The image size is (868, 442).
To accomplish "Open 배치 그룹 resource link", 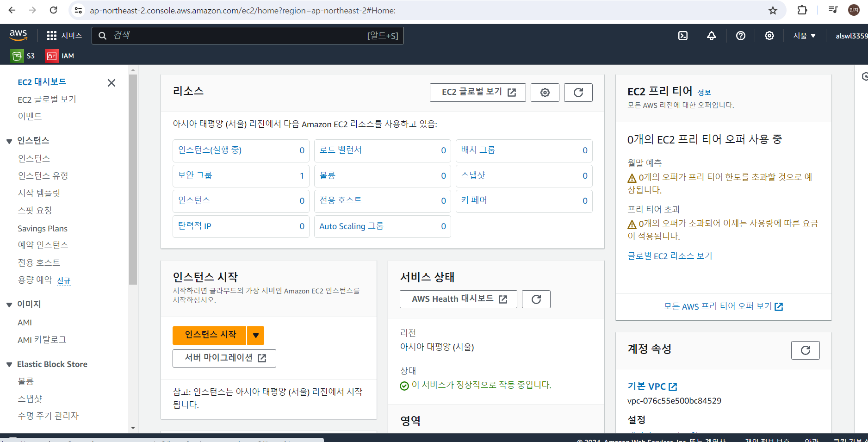I will [478, 150].
